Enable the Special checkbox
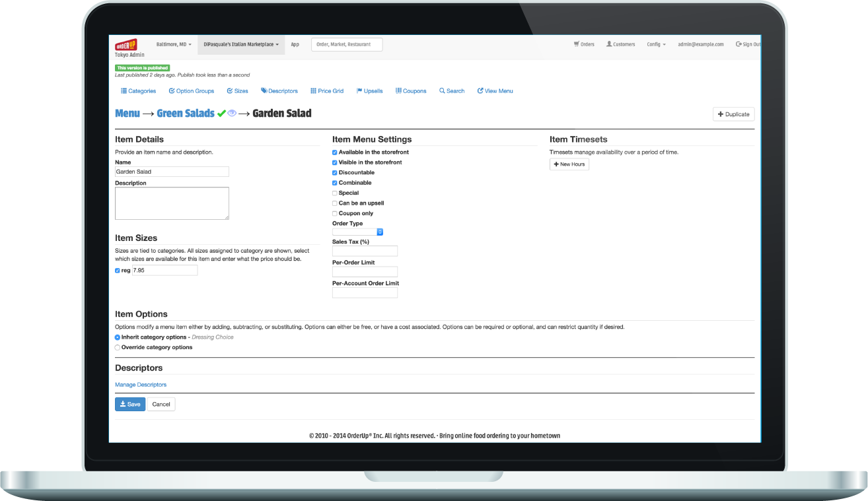868x501 pixels. [335, 193]
